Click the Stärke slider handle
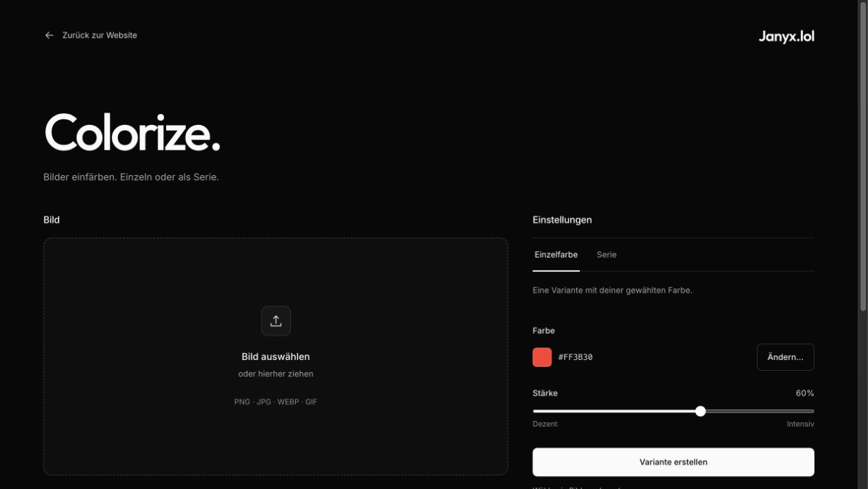The height and width of the screenshot is (489, 868). 700,411
